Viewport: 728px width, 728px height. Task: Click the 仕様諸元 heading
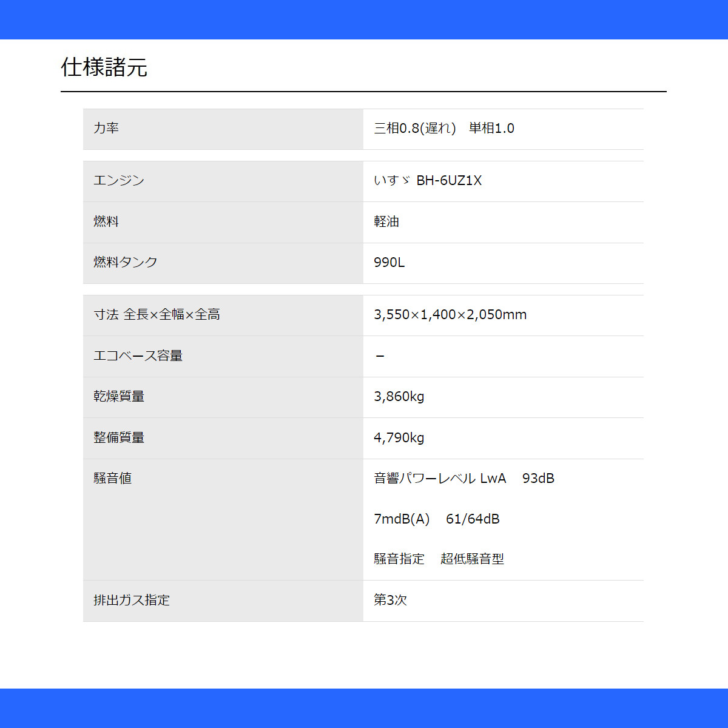click(x=104, y=67)
